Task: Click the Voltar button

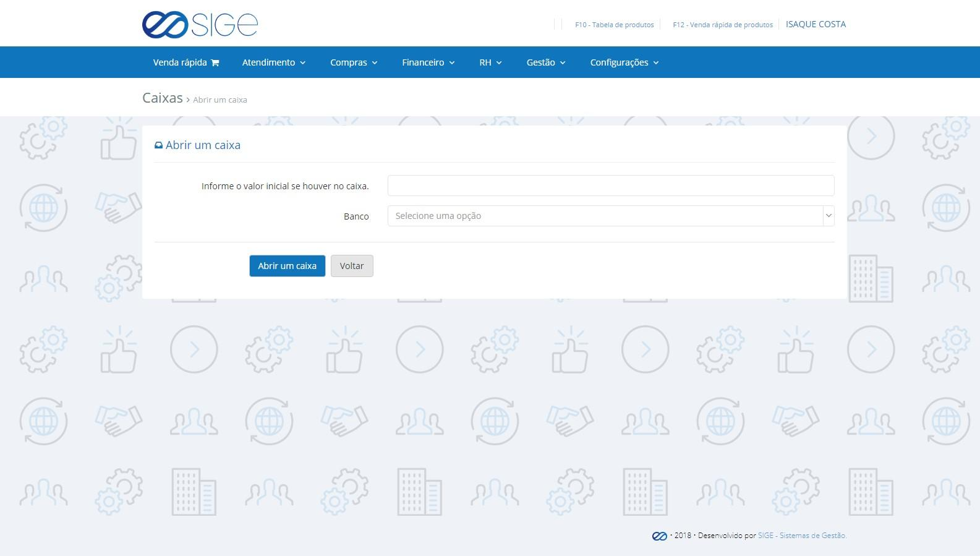Action: tap(352, 266)
